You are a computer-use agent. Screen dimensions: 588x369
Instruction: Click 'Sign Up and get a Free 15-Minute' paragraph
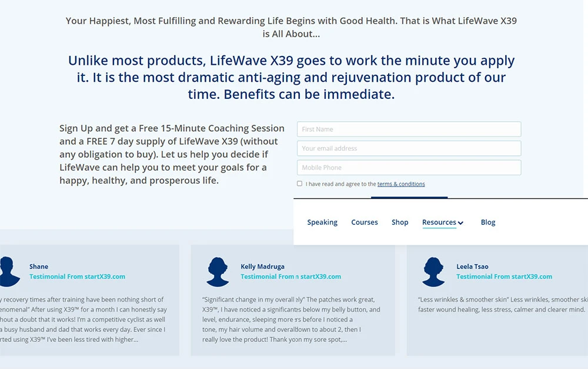click(172, 154)
